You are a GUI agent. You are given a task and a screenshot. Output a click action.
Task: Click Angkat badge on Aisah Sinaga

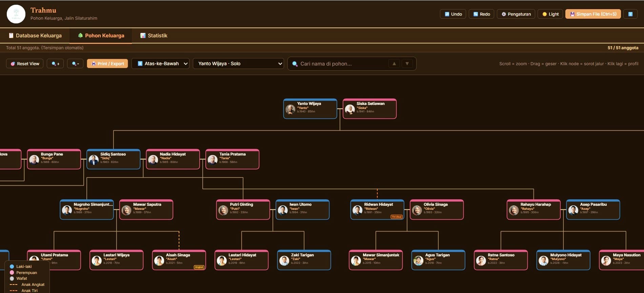tap(199, 267)
